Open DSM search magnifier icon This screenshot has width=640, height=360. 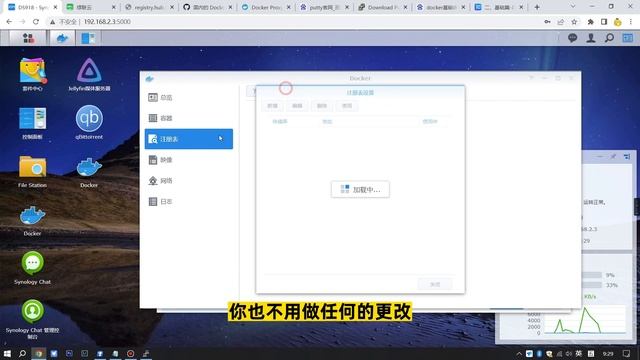pos(609,38)
